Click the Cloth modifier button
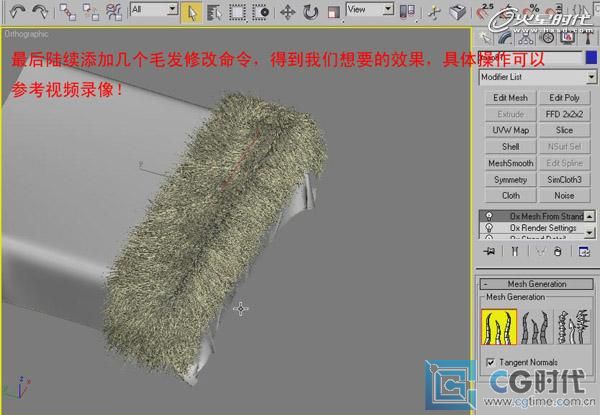 510,196
